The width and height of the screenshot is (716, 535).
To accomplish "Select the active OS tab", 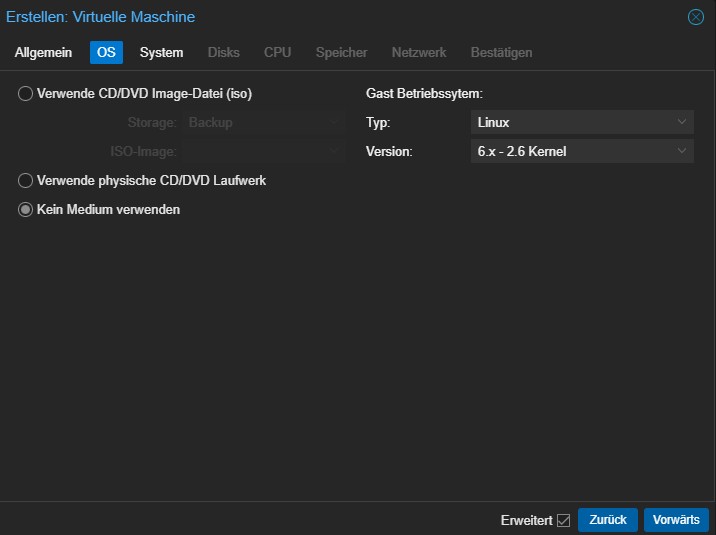I will coord(106,52).
